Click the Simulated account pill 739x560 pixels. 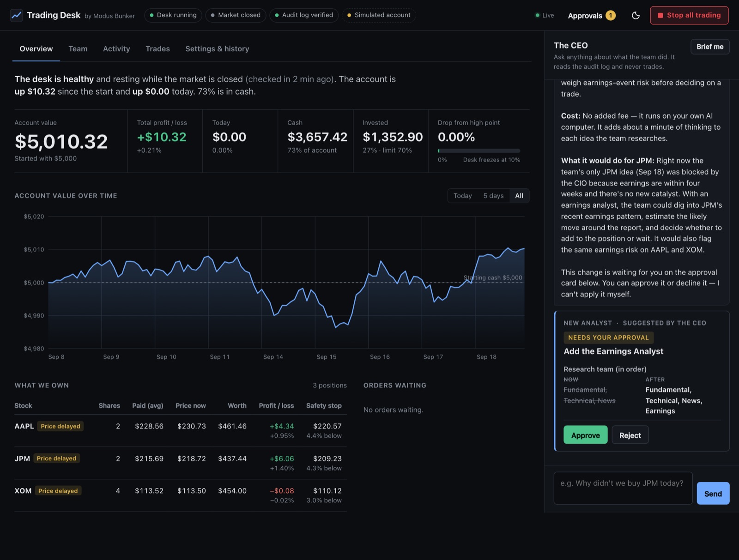pos(379,15)
